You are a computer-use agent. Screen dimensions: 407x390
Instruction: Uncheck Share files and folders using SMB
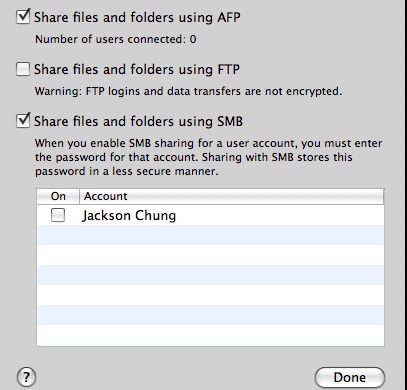tap(23, 121)
